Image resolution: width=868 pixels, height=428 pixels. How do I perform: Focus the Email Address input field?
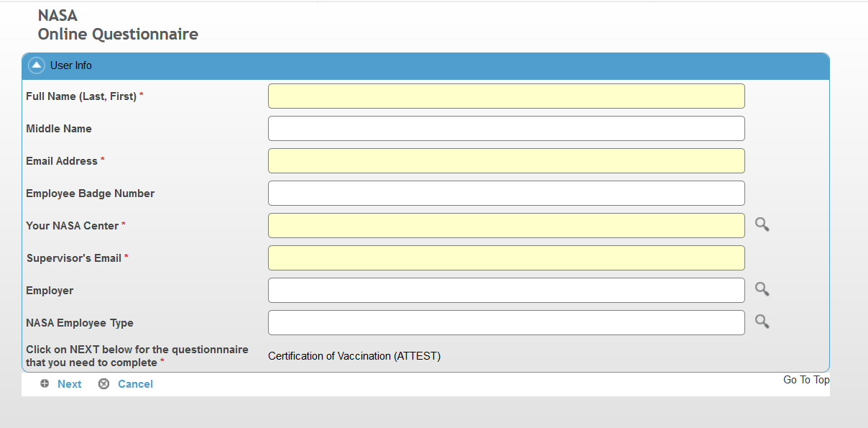click(x=507, y=161)
